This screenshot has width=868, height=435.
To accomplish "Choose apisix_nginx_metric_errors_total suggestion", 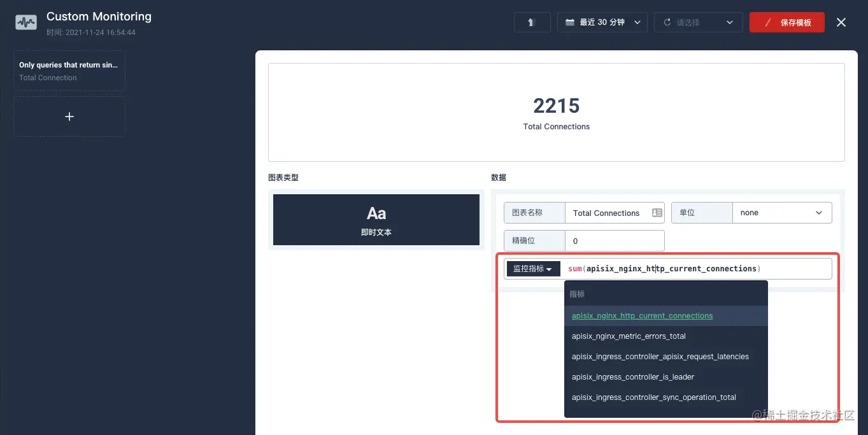I will 666,336.
